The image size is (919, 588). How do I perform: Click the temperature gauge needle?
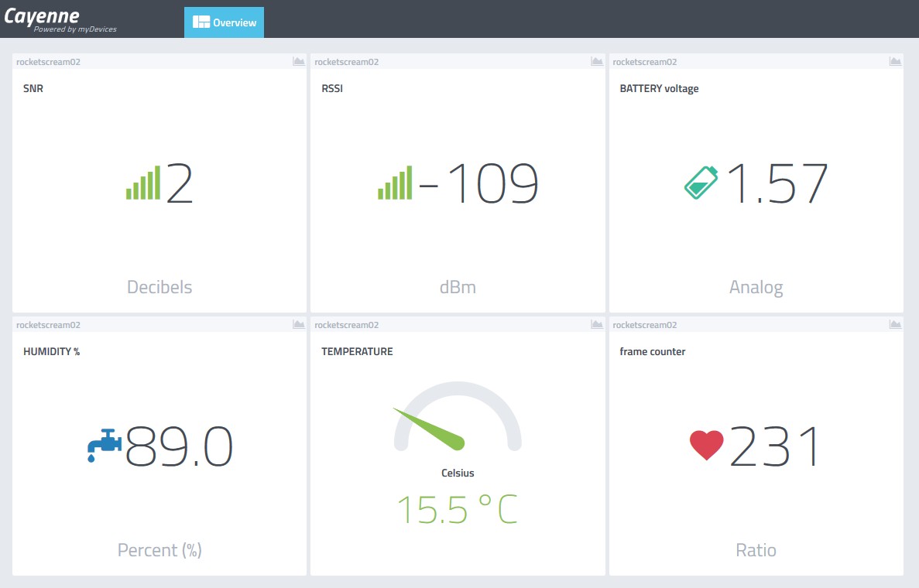pos(430,429)
